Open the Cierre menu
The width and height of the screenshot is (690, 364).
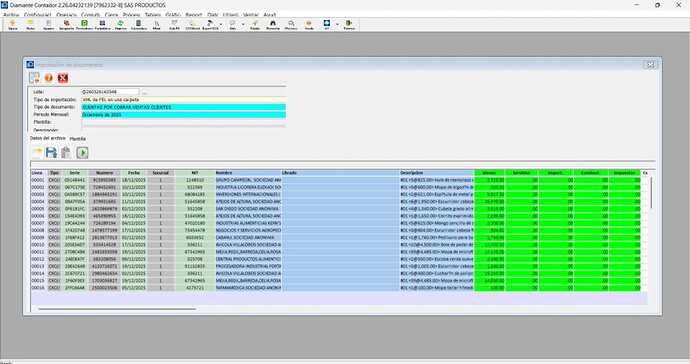click(x=111, y=15)
